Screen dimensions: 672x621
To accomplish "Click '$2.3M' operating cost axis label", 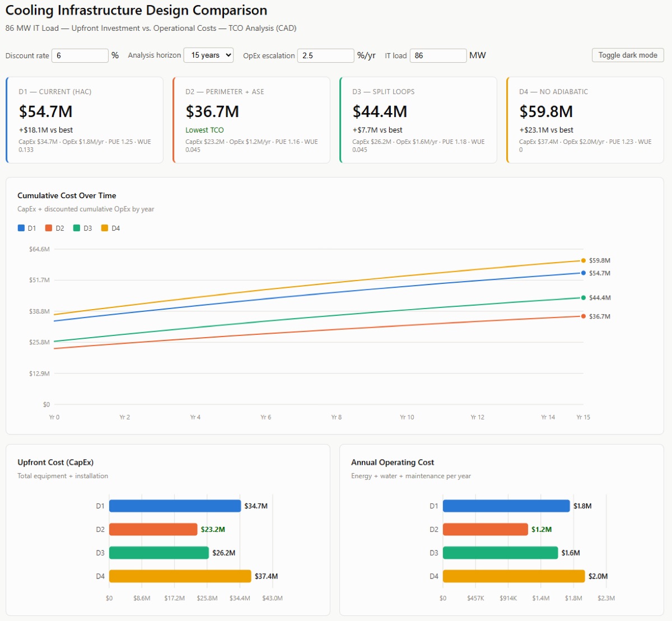I will point(606,598).
